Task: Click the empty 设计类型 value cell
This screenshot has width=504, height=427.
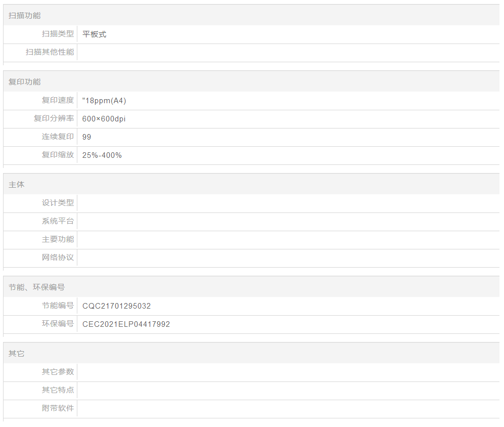Action: tap(287, 203)
